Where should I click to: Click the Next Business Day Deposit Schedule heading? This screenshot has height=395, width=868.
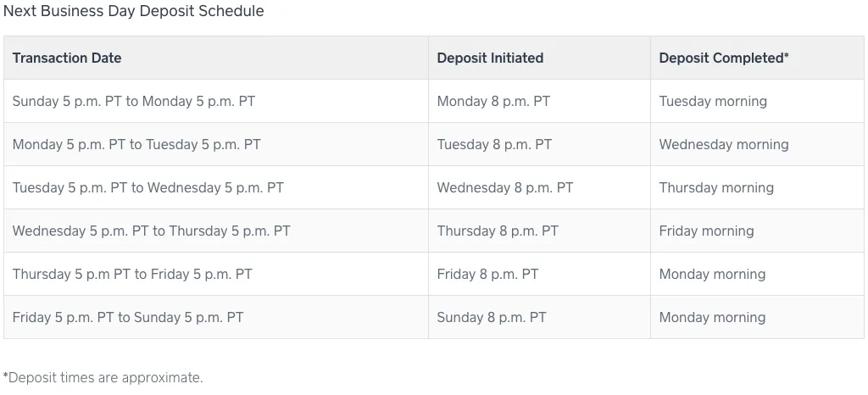[133, 11]
